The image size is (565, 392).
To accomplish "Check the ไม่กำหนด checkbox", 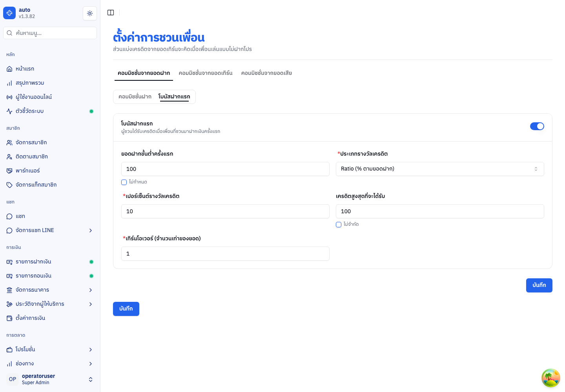I will (124, 182).
